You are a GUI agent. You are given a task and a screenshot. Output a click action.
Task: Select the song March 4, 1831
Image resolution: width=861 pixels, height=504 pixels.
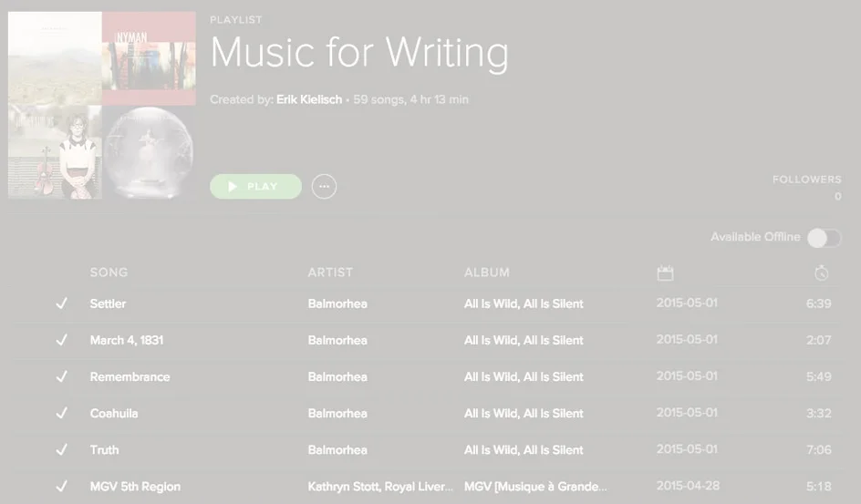coord(126,341)
